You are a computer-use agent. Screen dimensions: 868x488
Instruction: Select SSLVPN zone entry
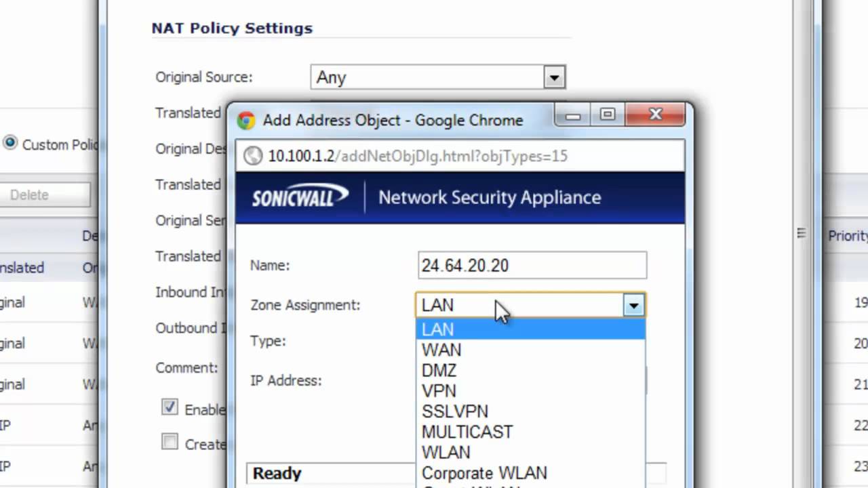click(454, 411)
